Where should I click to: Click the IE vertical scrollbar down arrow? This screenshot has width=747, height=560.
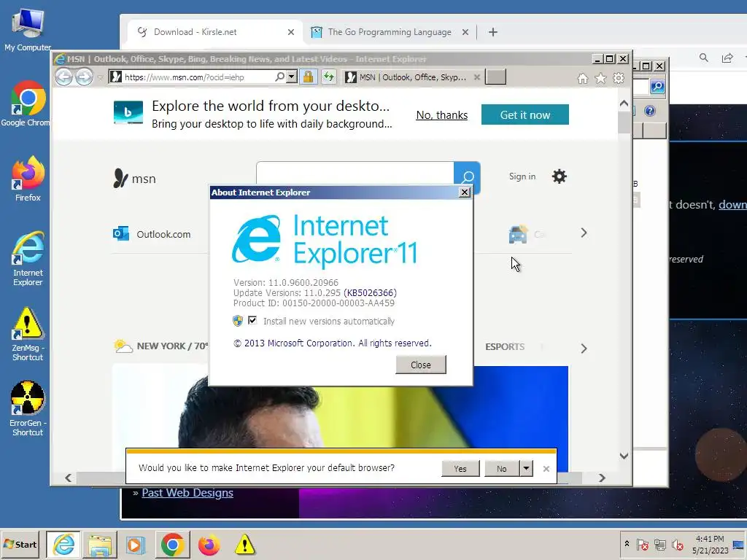pos(624,456)
